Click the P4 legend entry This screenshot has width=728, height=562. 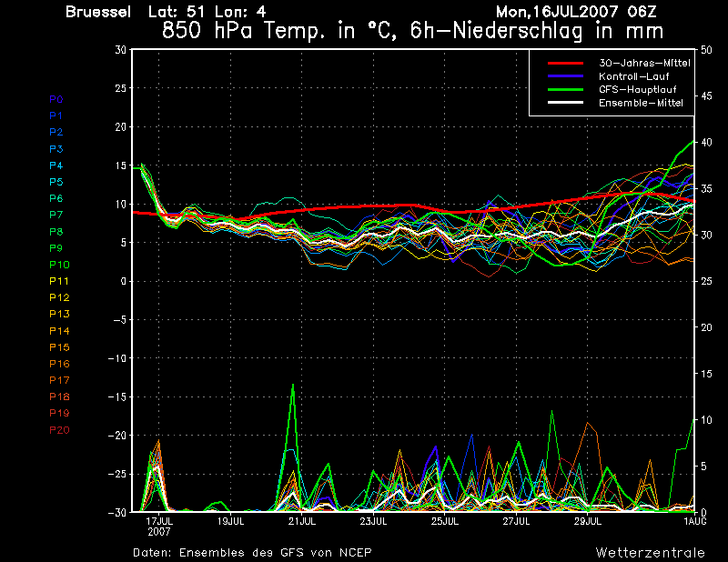pyautogui.click(x=56, y=166)
